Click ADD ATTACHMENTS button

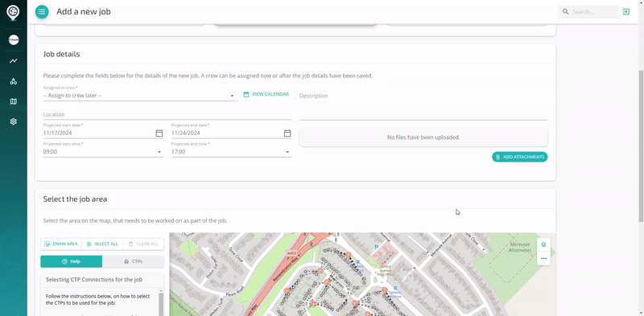pyautogui.click(x=519, y=157)
